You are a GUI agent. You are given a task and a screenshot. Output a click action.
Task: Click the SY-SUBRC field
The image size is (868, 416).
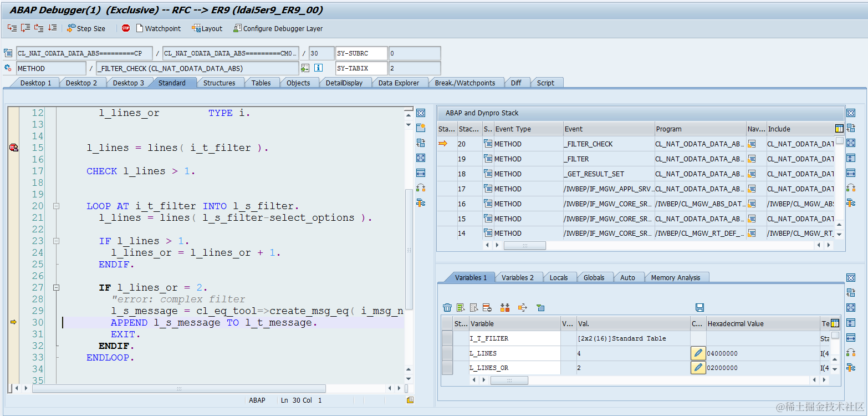tap(361, 53)
